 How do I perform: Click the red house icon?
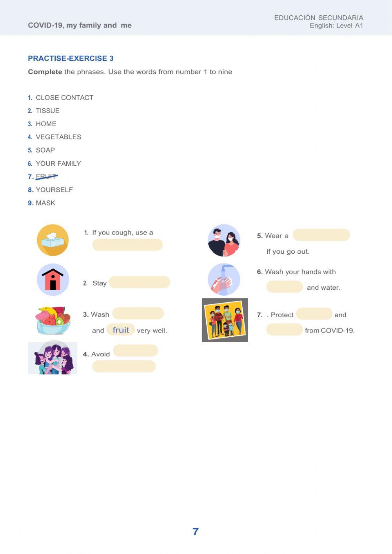click(x=53, y=279)
